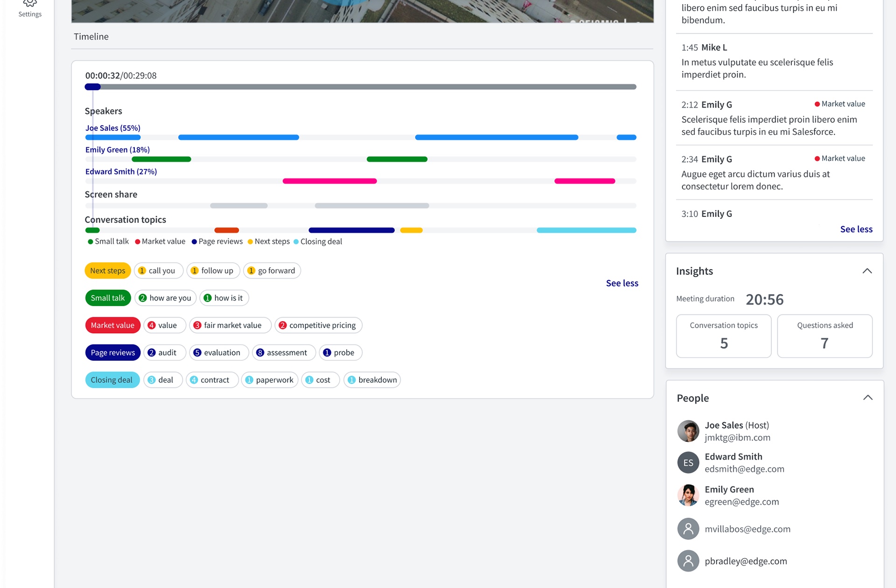This screenshot has height=588, width=896.
Task: Click Emily Green (18%) speaker label
Action: 118,150
